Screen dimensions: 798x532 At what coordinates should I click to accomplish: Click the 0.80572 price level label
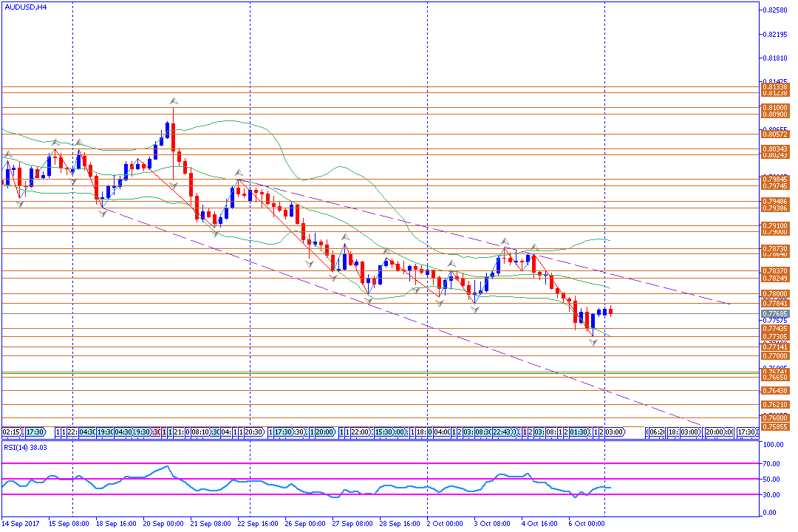(774, 134)
